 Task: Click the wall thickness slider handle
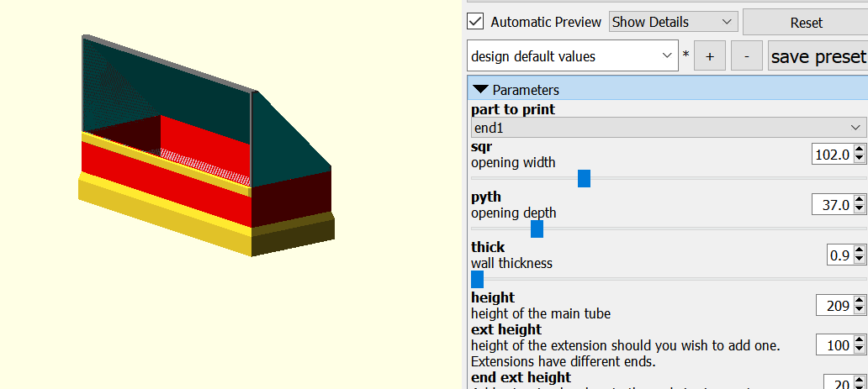(477, 279)
